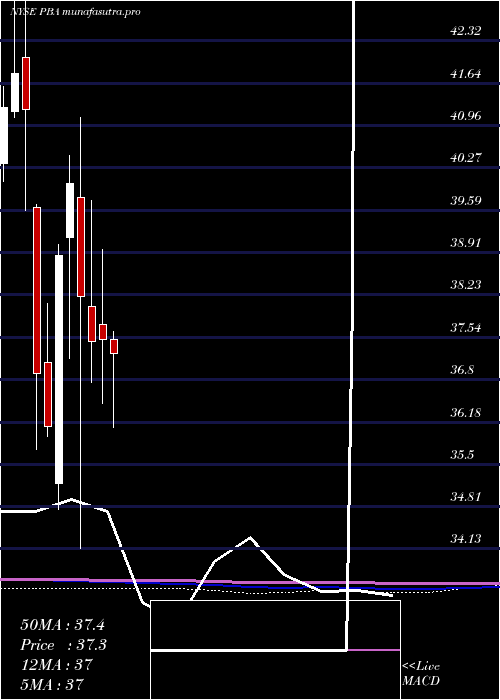Image resolution: width=500 pixels, height=700 pixels.
Task: Click the 42.32 price axis label
Action: (x=466, y=31)
